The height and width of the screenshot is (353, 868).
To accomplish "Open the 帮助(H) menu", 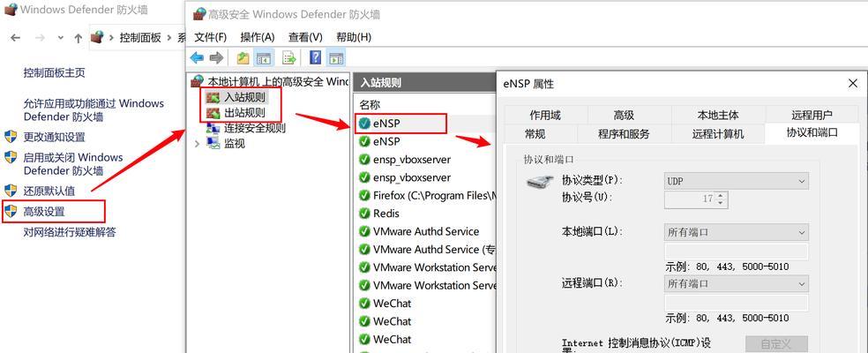I will 353,37.
